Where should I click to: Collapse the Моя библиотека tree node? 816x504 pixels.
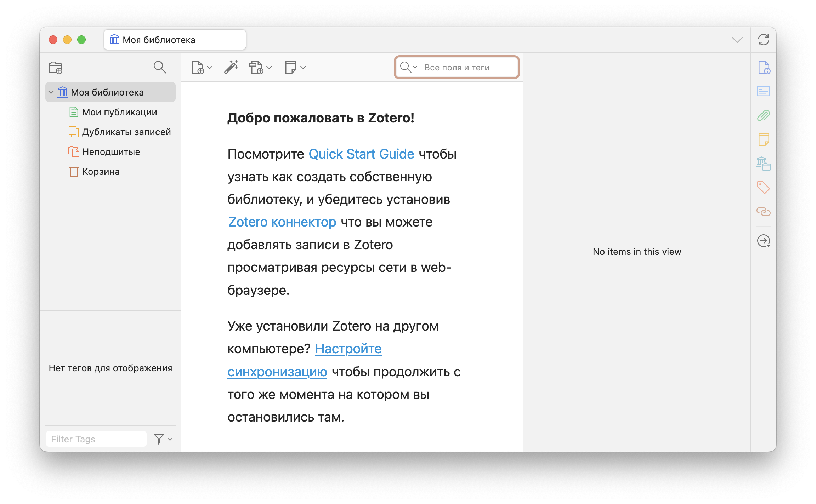(51, 92)
